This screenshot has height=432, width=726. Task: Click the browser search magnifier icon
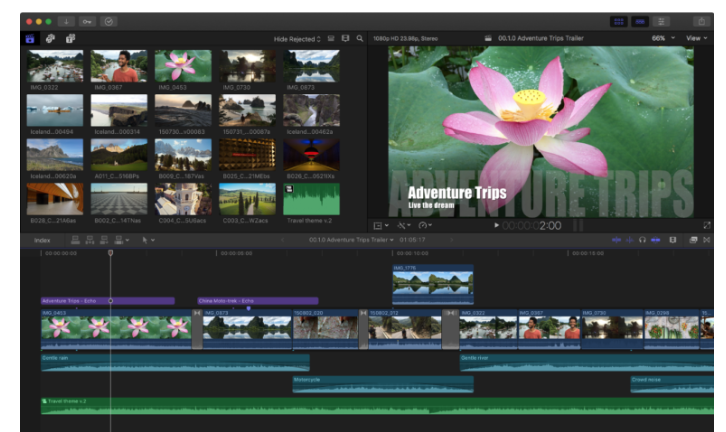[359, 38]
